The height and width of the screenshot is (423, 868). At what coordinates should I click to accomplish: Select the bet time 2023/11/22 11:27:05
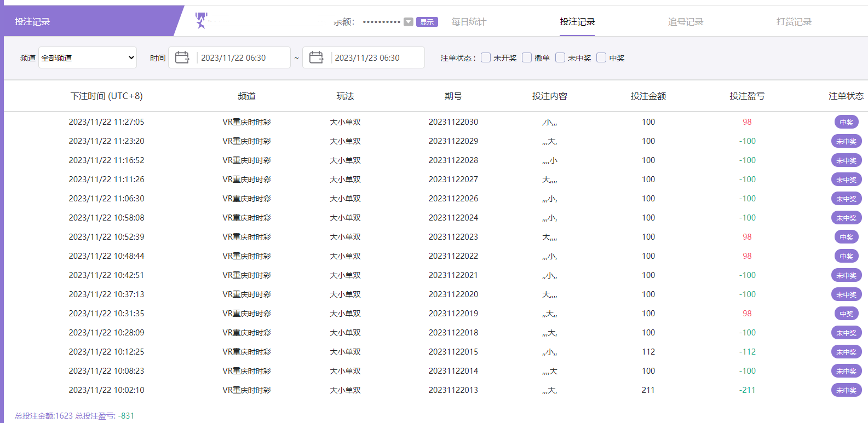(106, 122)
